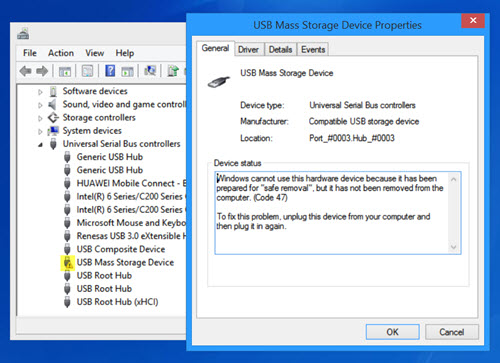Select Microsoft Mouse and Keyboard entry
500x363 pixels.
tap(131, 223)
